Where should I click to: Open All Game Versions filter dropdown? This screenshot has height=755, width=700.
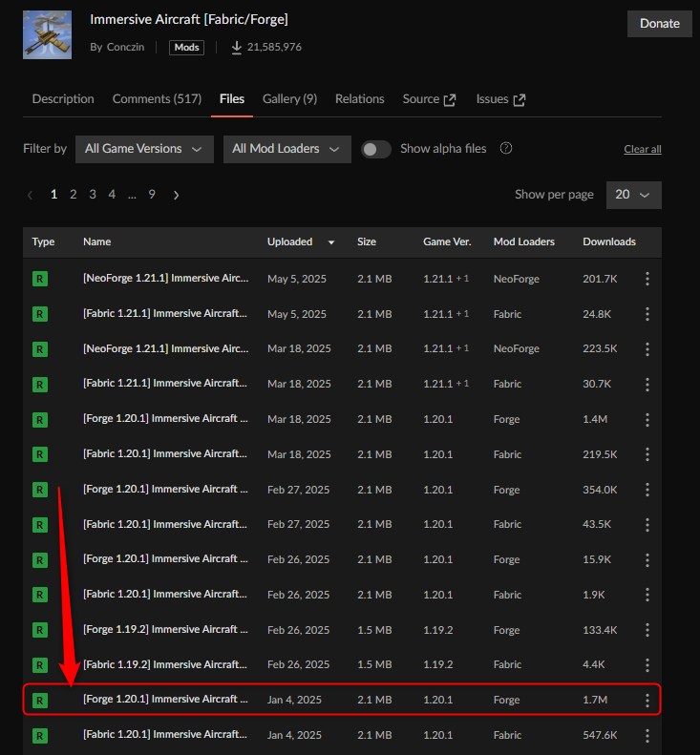coord(144,149)
